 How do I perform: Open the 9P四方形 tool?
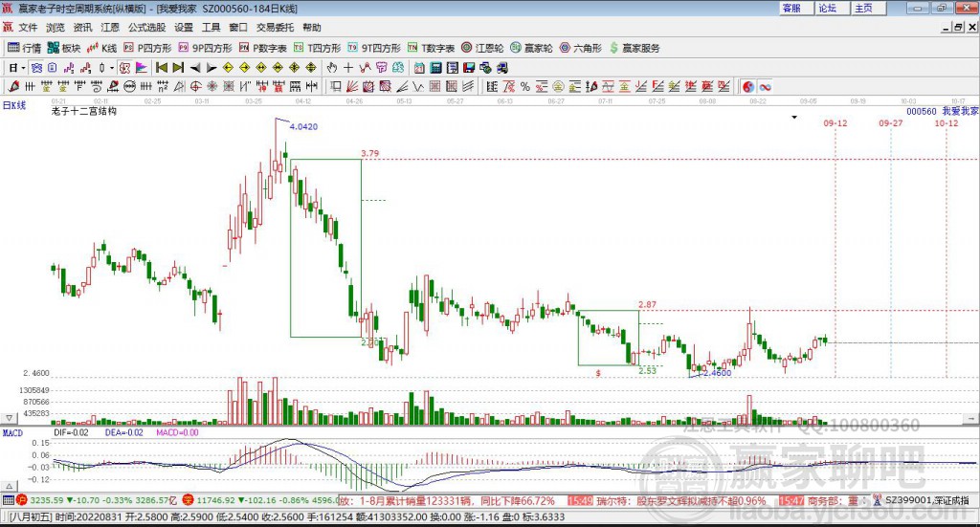[x=205, y=48]
